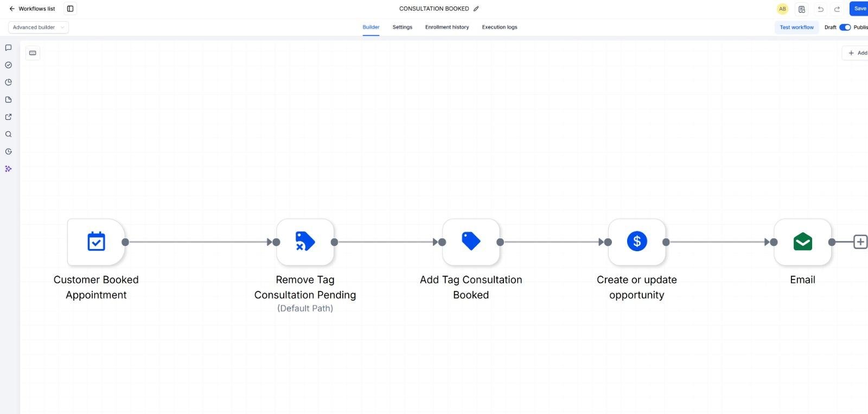868x414 pixels.
Task: Click the Create or update opportunity output connector
Action: pyautogui.click(x=666, y=242)
